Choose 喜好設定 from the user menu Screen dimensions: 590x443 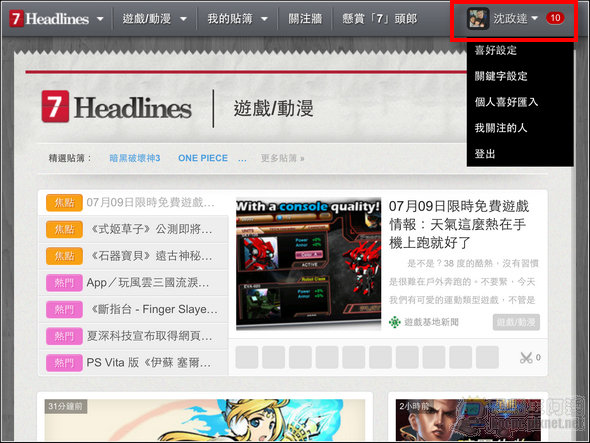coord(496,50)
